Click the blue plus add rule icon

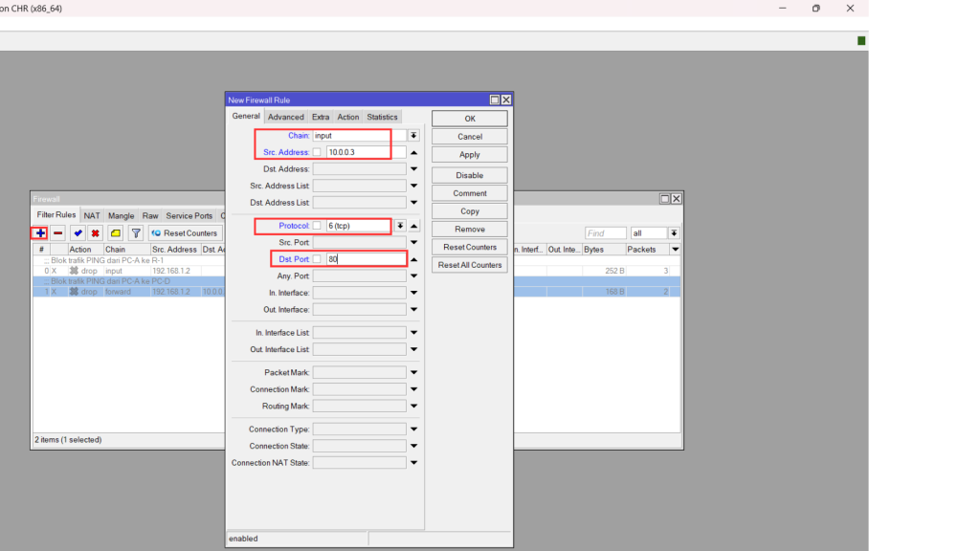click(39, 233)
